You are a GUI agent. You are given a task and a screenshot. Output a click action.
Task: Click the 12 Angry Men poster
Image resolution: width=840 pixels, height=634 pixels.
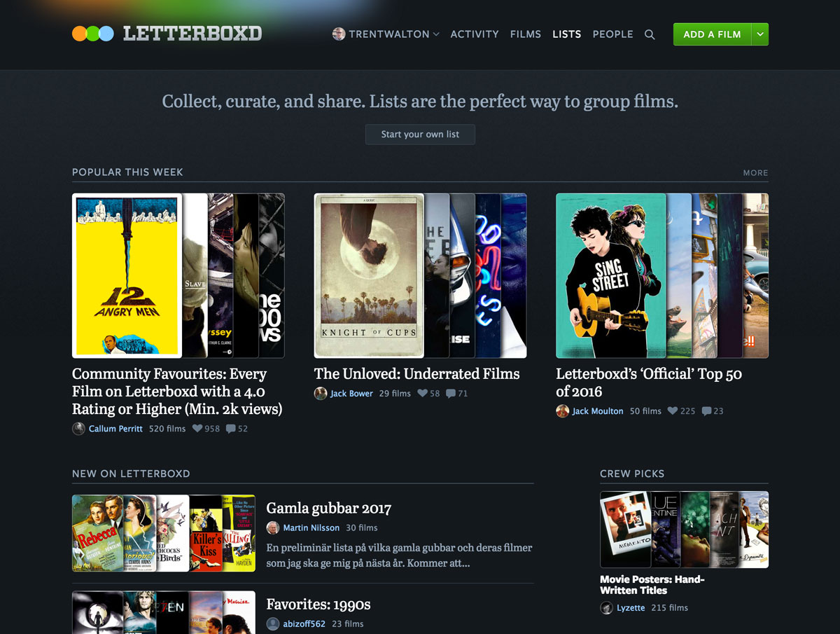coord(127,276)
